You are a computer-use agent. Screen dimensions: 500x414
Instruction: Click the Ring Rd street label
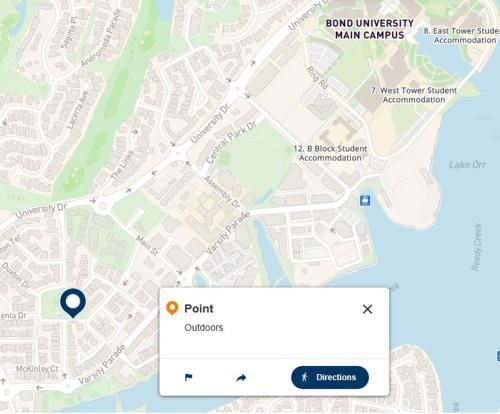coord(317,78)
